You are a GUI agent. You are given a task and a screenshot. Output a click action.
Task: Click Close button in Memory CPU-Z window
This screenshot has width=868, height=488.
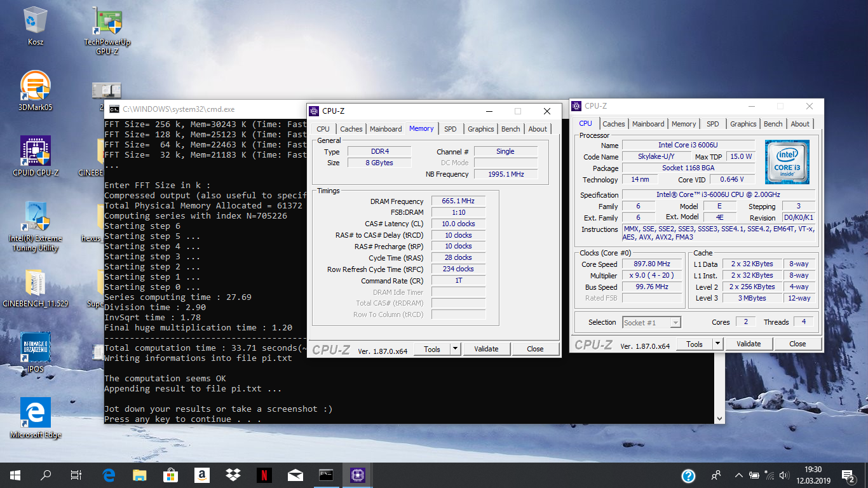click(535, 349)
